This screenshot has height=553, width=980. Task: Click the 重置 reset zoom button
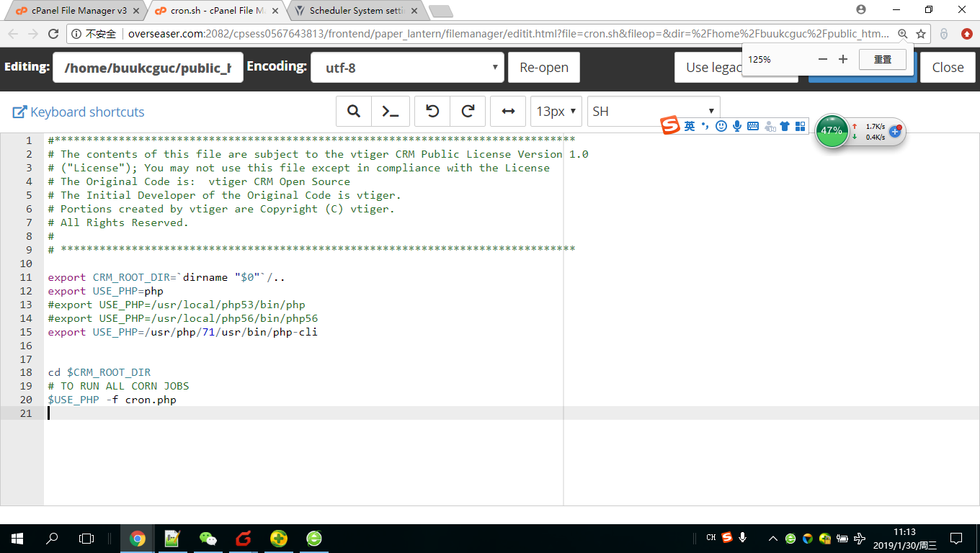[x=883, y=59]
